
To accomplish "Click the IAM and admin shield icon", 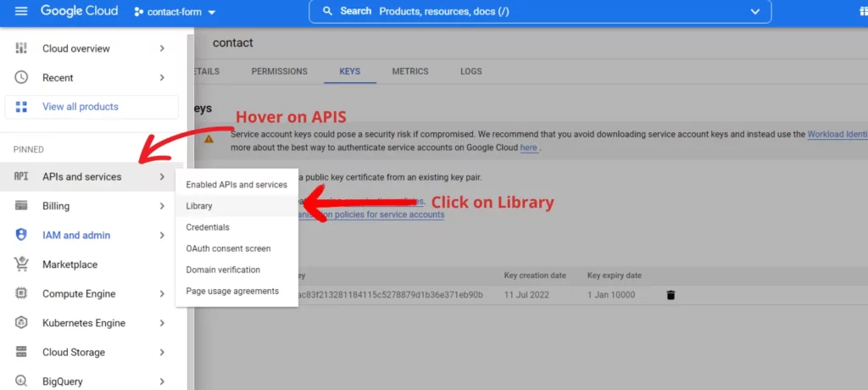I will [21, 235].
